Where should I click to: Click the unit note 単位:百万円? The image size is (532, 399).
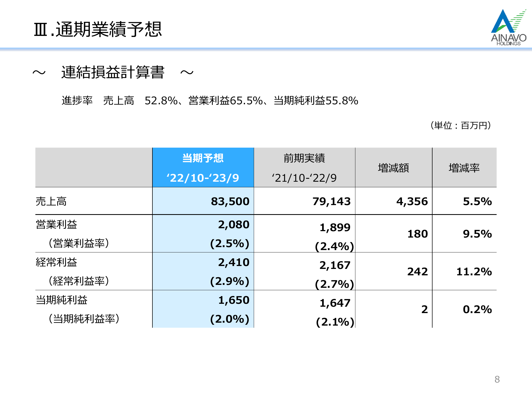point(461,125)
